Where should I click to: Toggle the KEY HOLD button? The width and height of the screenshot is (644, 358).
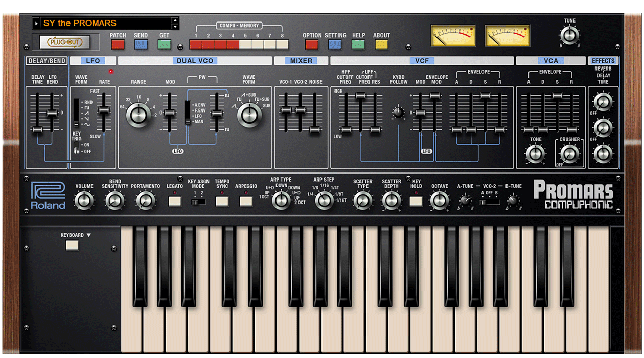point(416,202)
